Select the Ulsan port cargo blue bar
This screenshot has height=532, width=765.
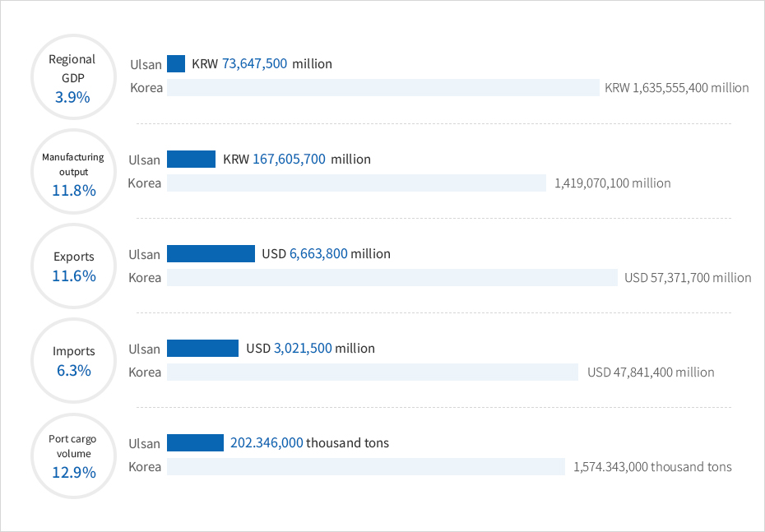[x=195, y=442]
